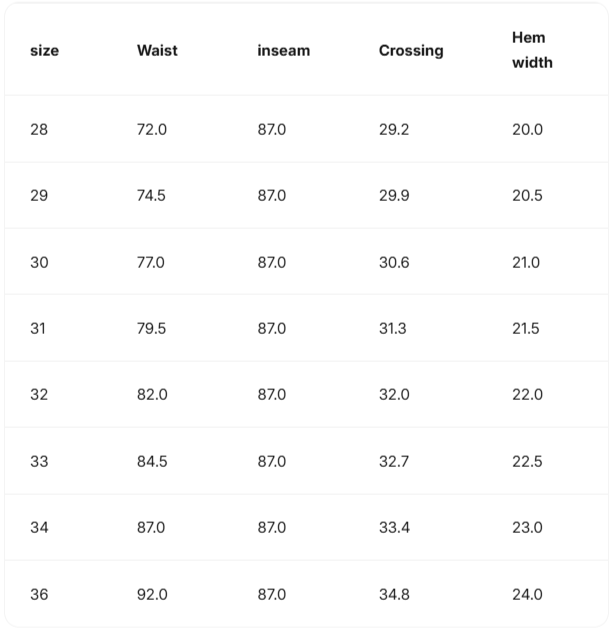
Task: Select the size 36 cell
Action: 39,594
